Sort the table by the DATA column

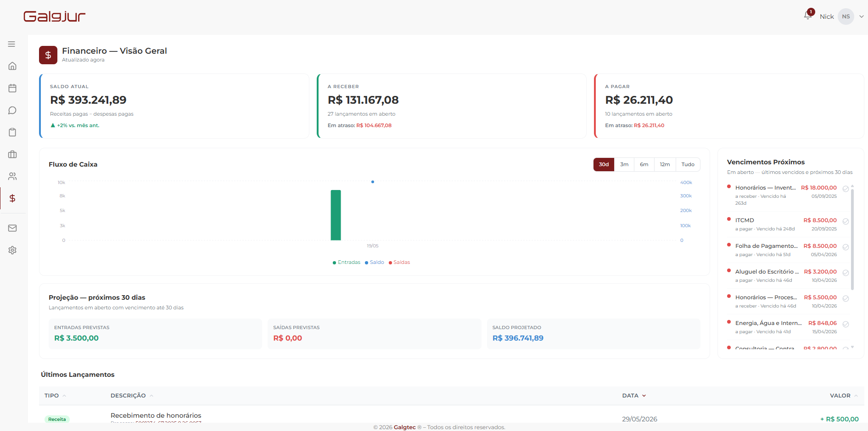coord(634,396)
